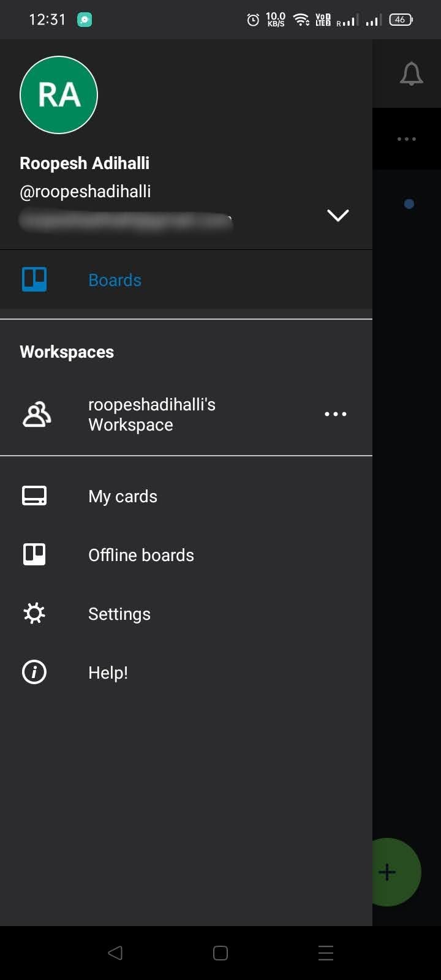Screen dimensions: 441x980
Task: Tap the RA profile avatar
Action: 59,95
